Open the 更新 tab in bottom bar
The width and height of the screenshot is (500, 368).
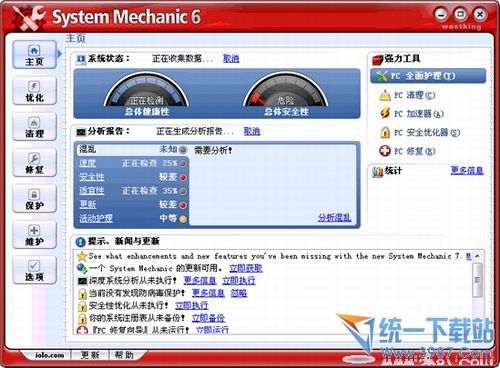[90, 355]
